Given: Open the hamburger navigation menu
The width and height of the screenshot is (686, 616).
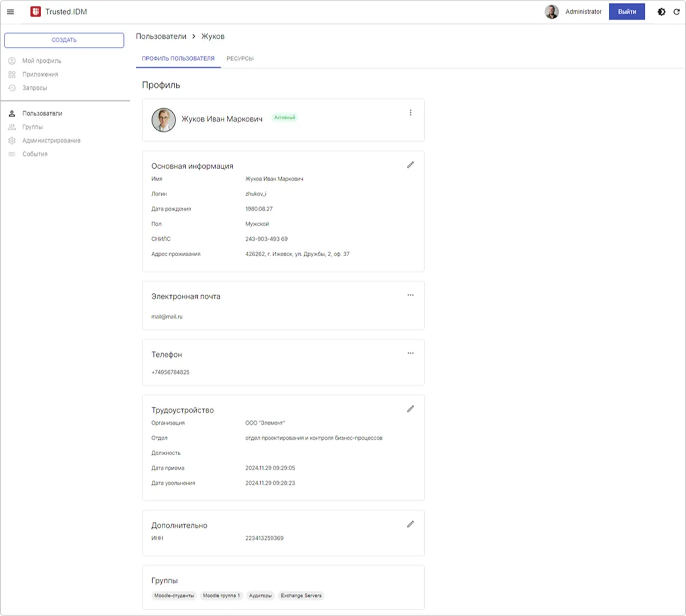Looking at the screenshot, I should click(10, 11).
